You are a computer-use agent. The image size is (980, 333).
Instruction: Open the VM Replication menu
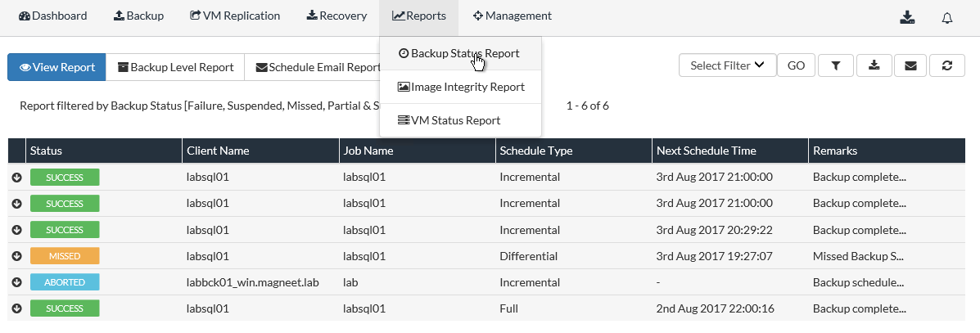(x=235, y=16)
